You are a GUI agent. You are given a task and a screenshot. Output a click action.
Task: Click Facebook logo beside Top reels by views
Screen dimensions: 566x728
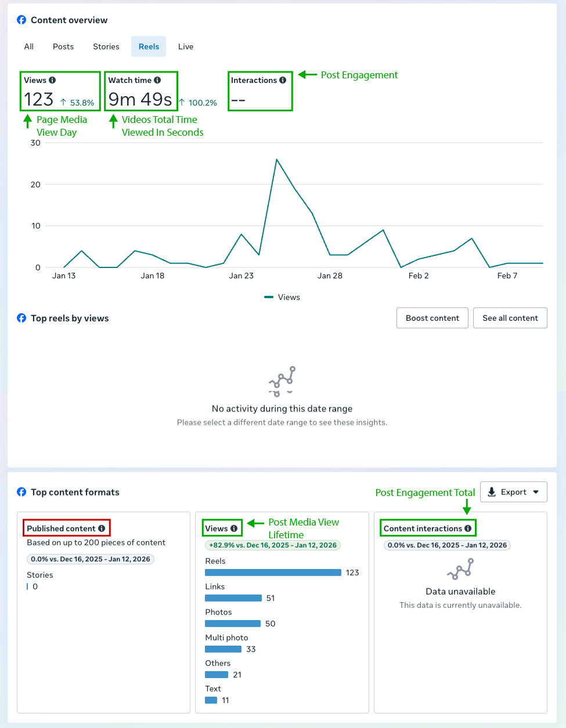21,318
